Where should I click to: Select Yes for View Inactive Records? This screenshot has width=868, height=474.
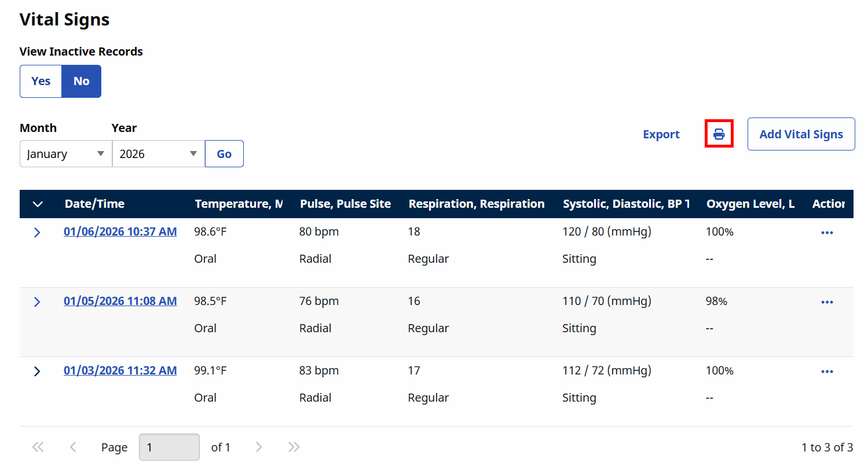click(41, 81)
